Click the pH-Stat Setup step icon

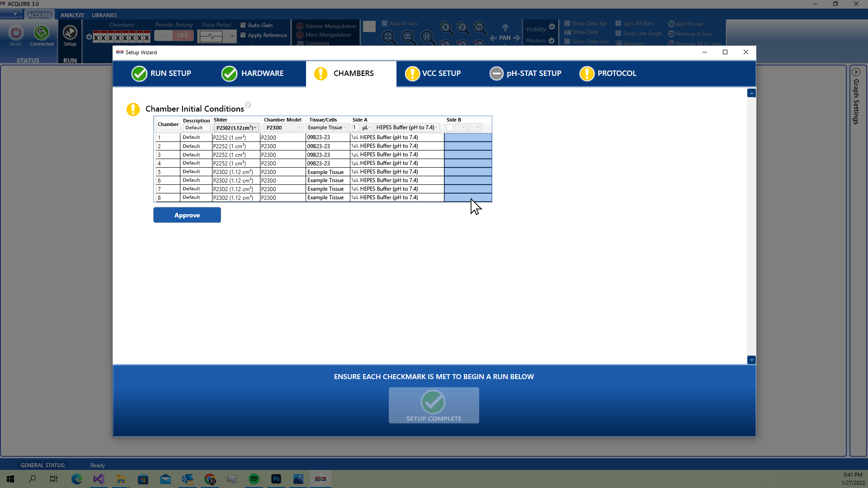point(496,74)
